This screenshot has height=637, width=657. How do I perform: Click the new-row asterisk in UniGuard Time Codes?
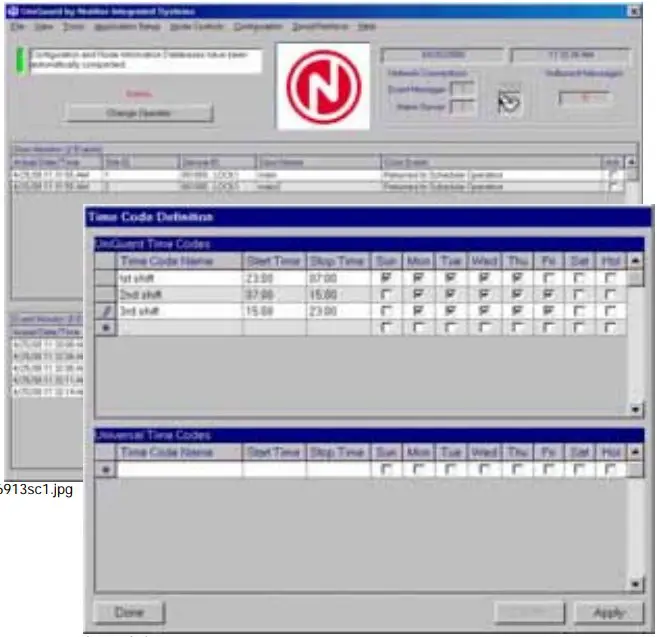coord(105,327)
